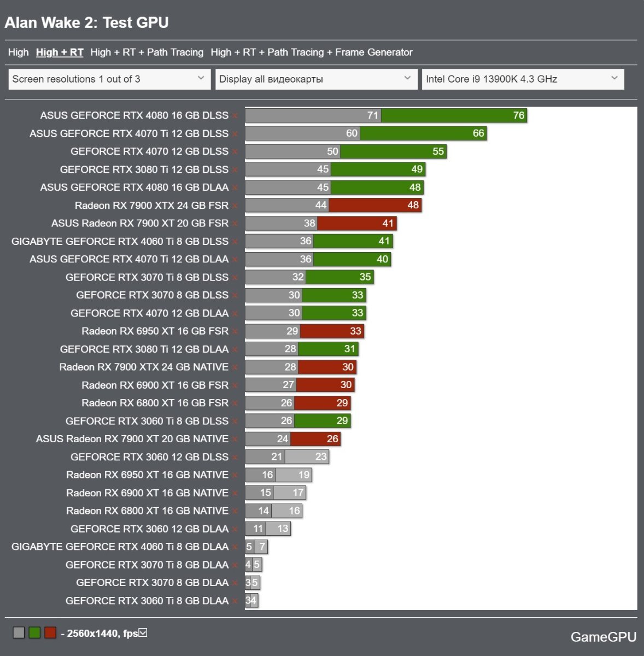Remove GEFORCE RTX 3080 Ti 12 GB DLAA via red x

[235, 350]
